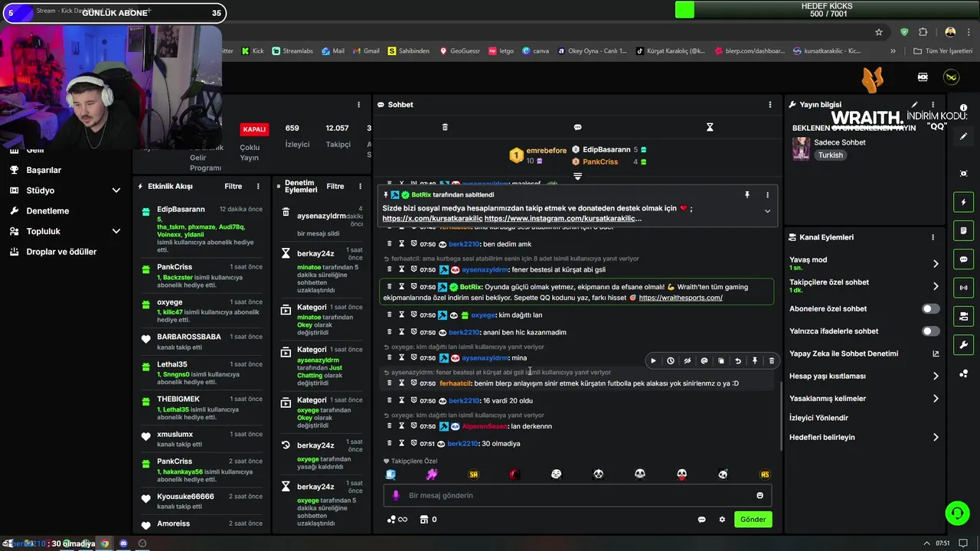Click the wrench icon in the right sidebar
Screen dimensions: 980x551
964,344
